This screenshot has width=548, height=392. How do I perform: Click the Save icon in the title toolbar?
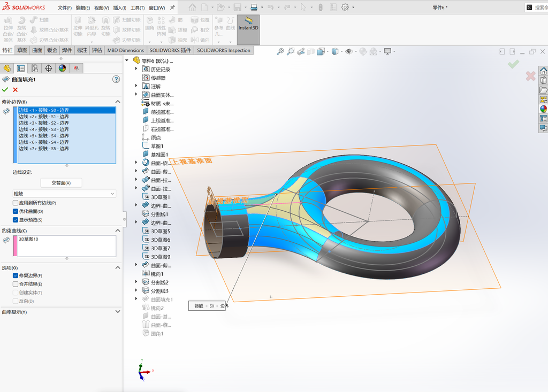tap(237, 7)
